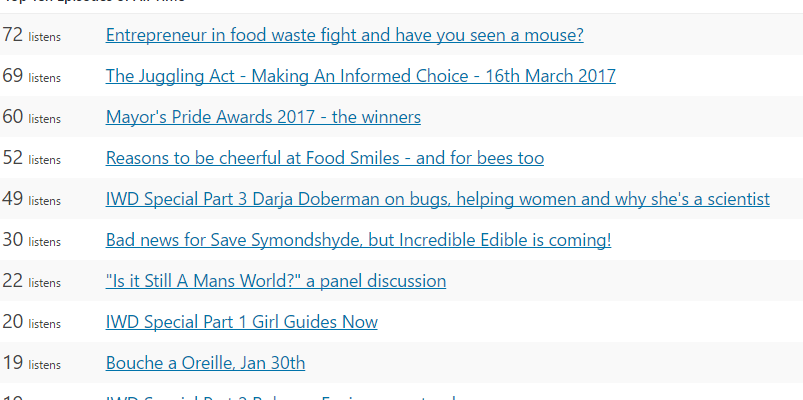This screenshot has height=400, width=803.
Task: Click the '20 listens' count
Action: [x=32, y=322]
